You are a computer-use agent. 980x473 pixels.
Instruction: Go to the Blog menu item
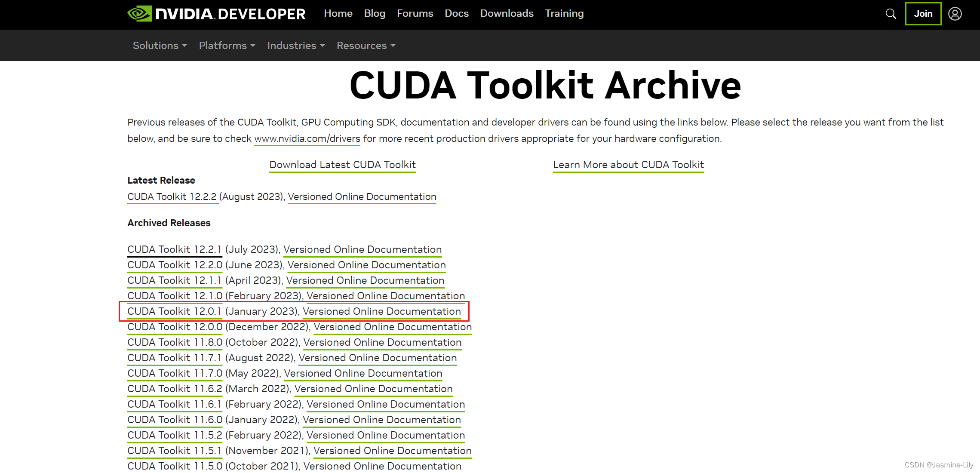tap(375, 14)
